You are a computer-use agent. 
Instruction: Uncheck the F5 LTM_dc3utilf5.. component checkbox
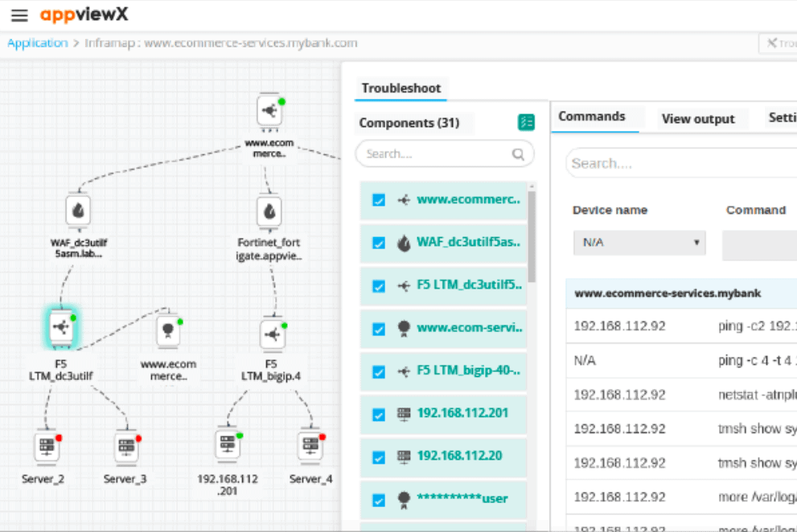coord(379,286)
